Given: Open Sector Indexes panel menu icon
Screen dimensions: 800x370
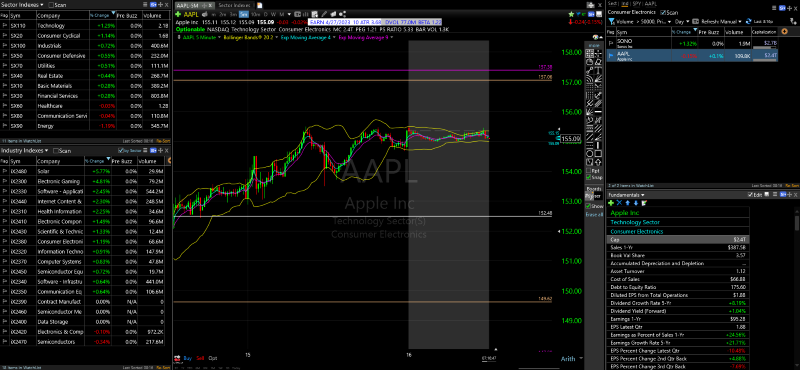Looking at the screenshot, I should pos(145,5).
